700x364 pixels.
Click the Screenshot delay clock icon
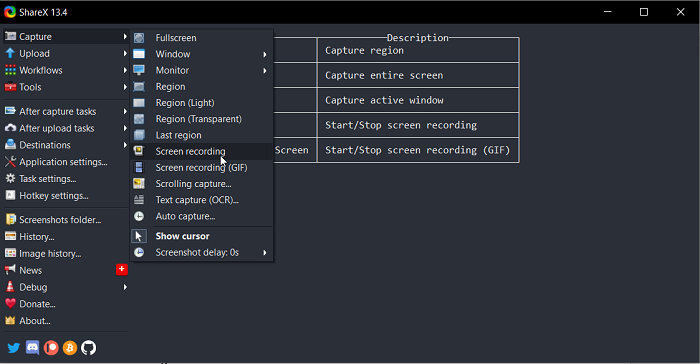coord(139,252)
